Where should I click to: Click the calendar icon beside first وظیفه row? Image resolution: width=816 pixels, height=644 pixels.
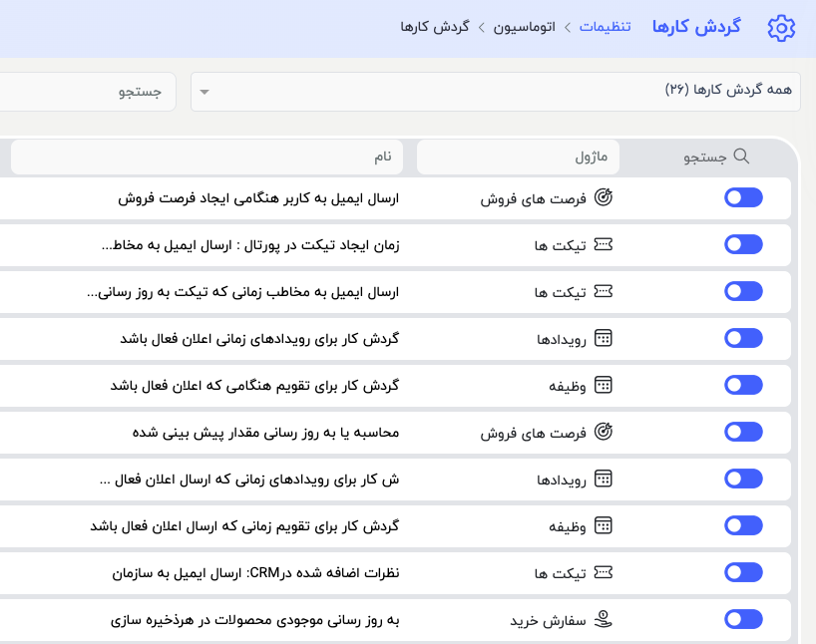coord(603,386)
